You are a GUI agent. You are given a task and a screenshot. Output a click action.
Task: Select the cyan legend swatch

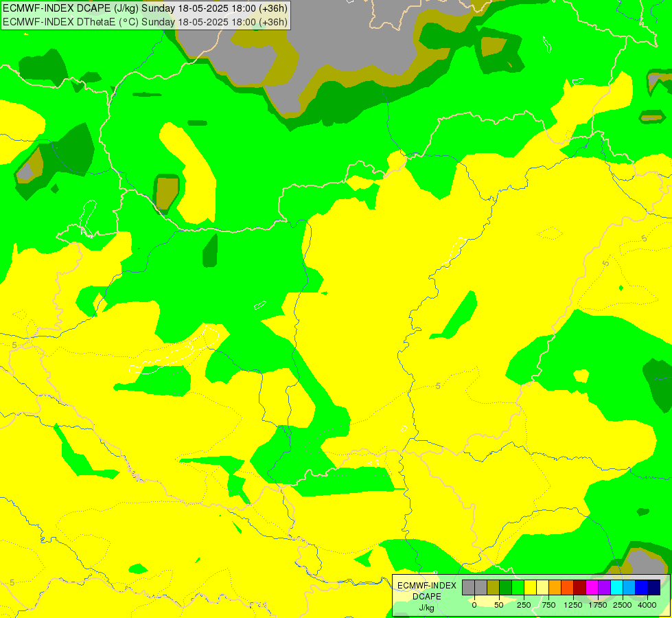pos(616,587)
